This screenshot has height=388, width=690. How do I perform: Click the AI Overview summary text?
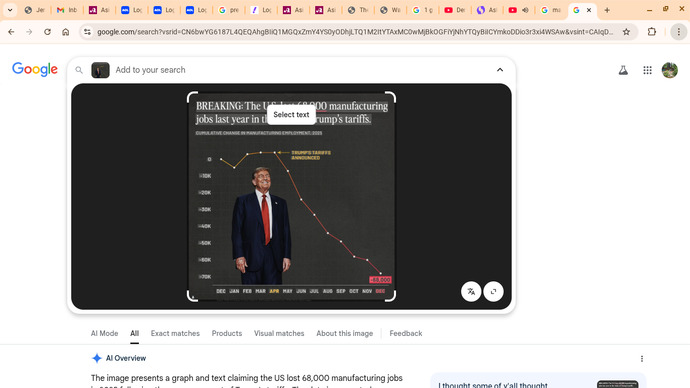pos(246,382)
